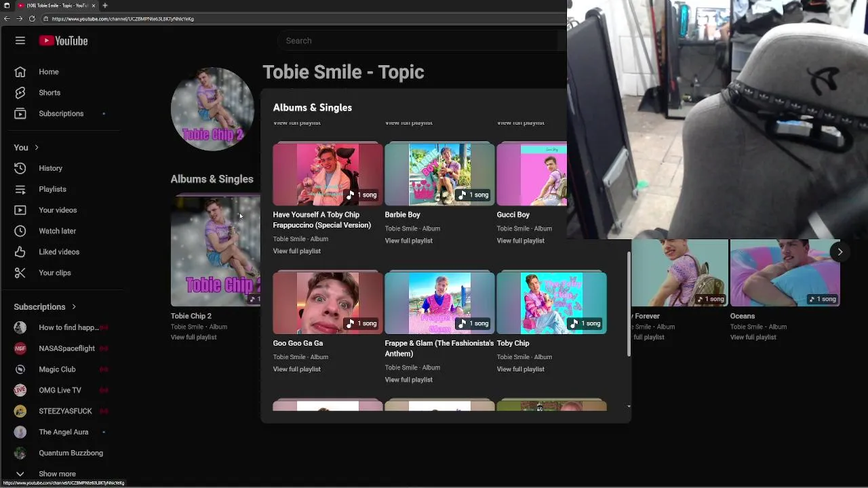This screenshot has height=488, width=868.
Task: View full playlist for Frappe & Glam
Action: pos(408,380)
